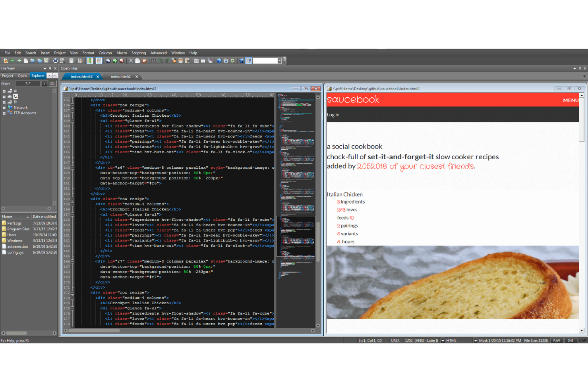
Task: Toggle INS insert mode in status bar
Action: 571,340
